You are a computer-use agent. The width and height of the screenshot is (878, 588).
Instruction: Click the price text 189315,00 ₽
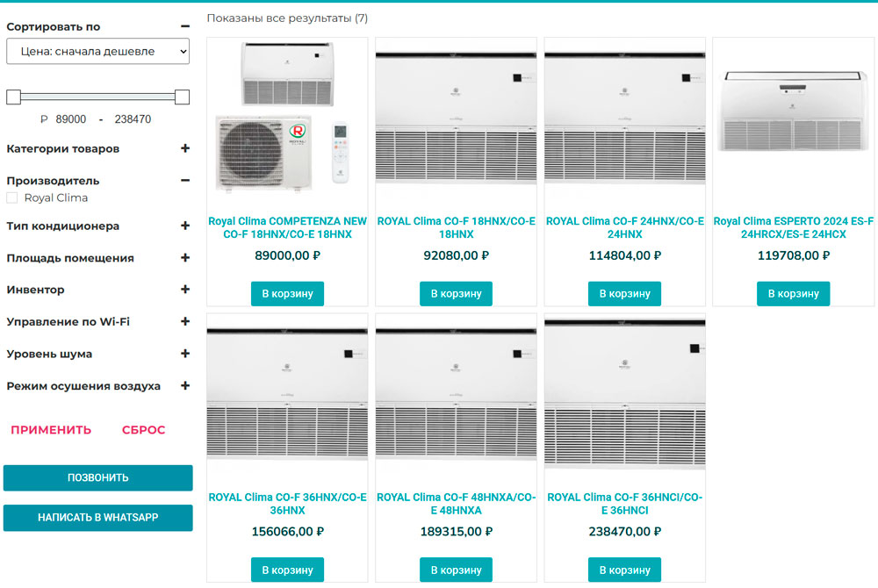click(x=456, y=532)
